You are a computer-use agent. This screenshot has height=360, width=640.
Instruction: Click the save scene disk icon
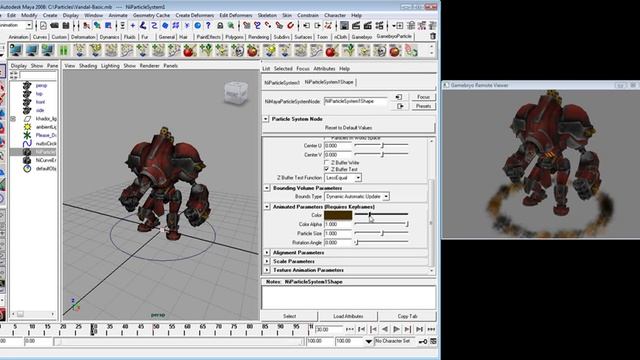pyautogui.click(x=66, y=26)
